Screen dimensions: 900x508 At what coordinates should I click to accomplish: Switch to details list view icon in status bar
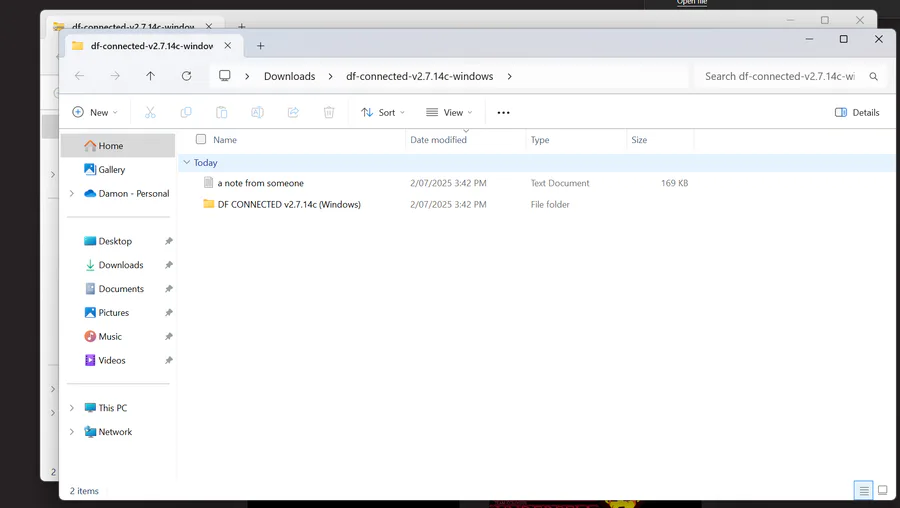click(864, 491)
